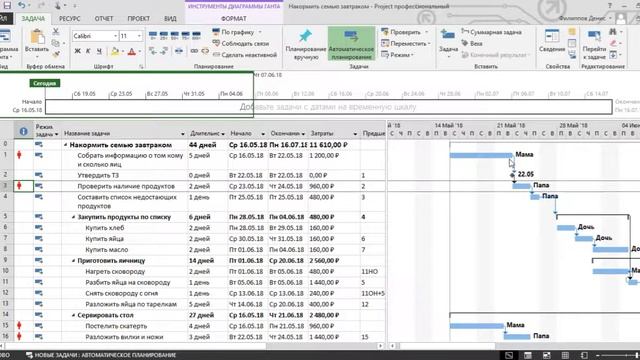
Task: Click the Link tasks chain icon
Action: coord(194,51)
